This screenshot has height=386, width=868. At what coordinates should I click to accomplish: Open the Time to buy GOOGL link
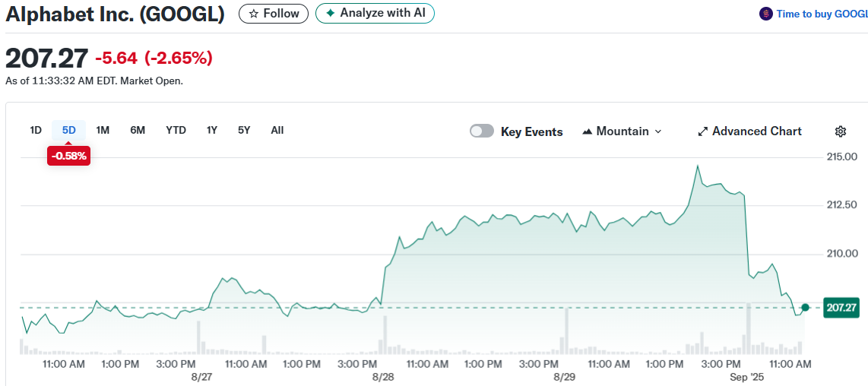point(822,14)
